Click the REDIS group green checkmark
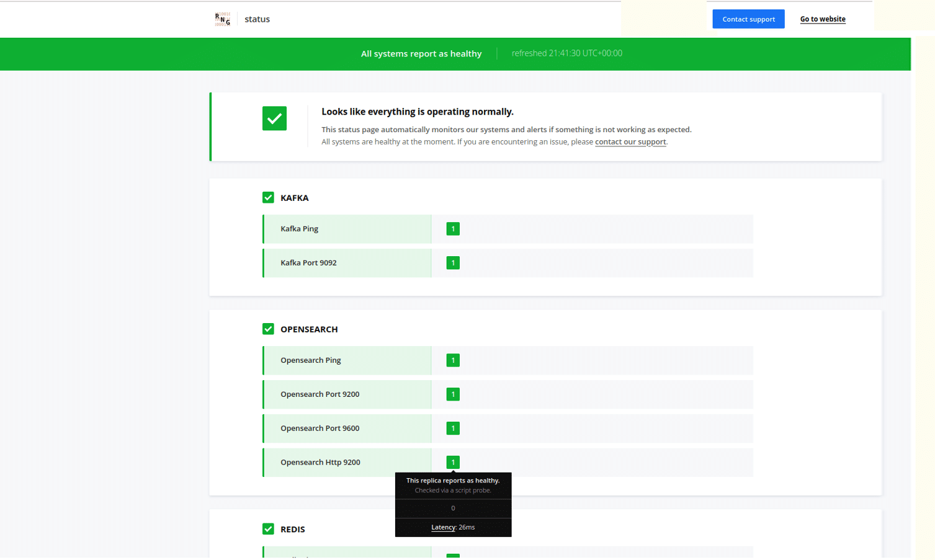The image size is (935, 560). 268,529
